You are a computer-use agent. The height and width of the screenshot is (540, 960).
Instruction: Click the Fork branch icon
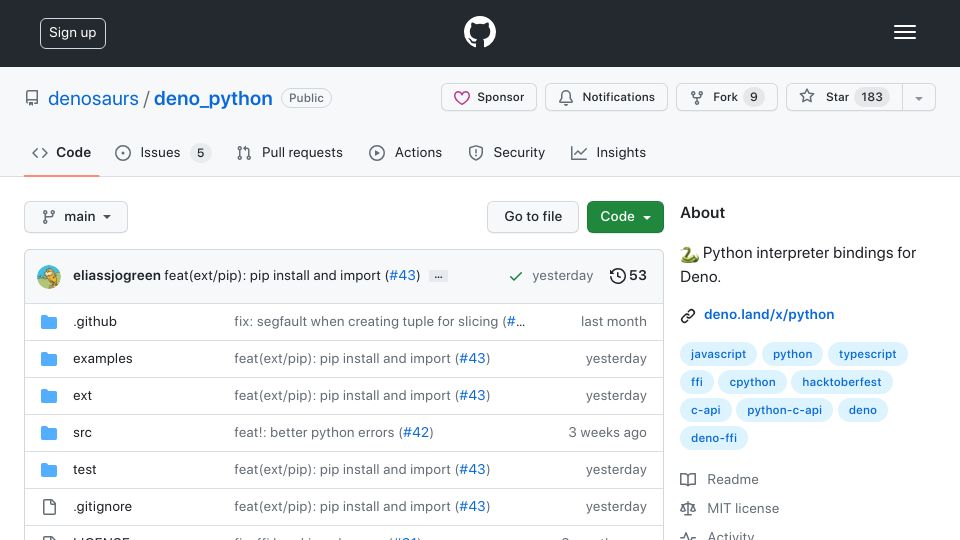click(697, 97)
